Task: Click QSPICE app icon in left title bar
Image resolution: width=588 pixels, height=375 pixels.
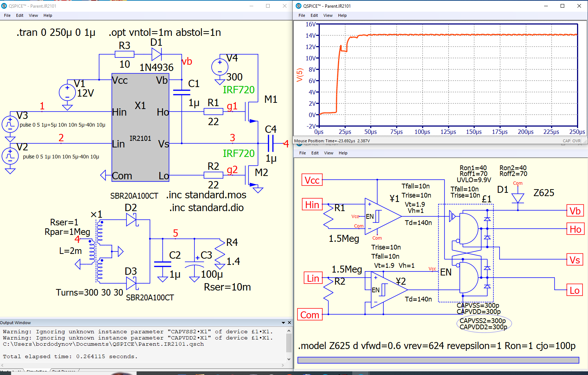Action: tap(4, 6)
